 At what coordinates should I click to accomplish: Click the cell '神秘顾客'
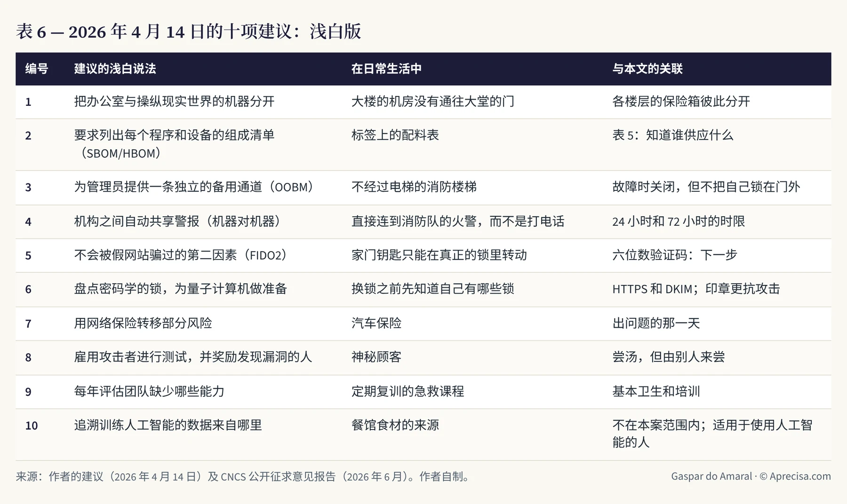(376, 357)
